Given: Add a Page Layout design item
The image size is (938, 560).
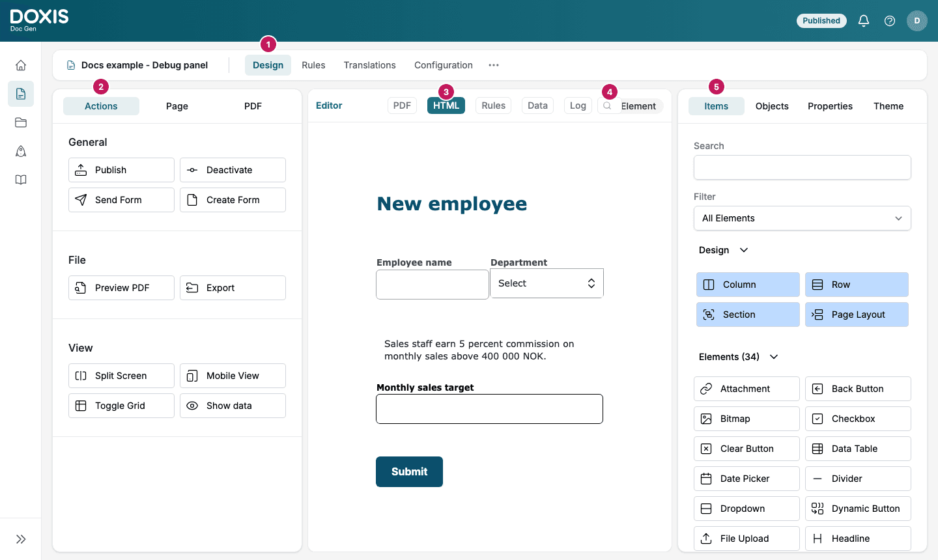Looking at the screenshot, I should [857, 315].
